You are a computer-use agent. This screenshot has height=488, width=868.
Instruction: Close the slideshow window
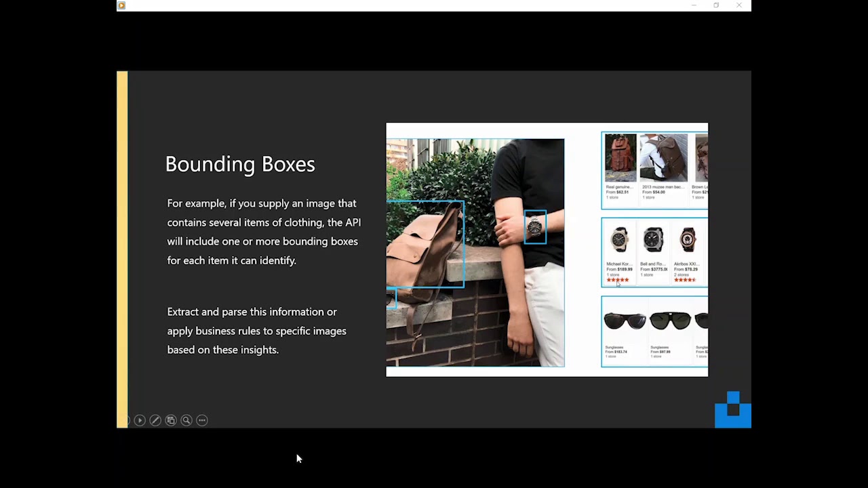(739, 5)
